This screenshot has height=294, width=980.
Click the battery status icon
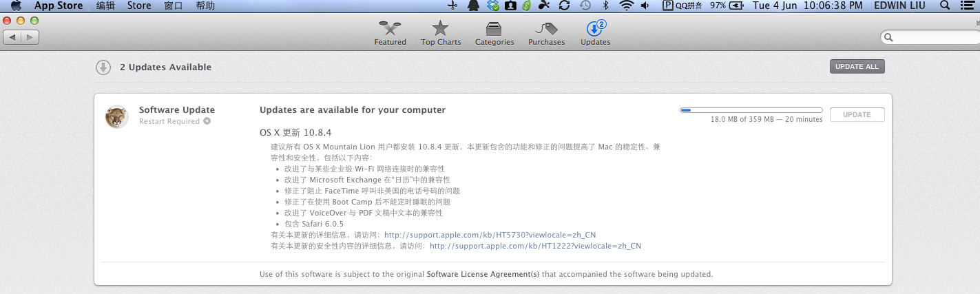click(x=737, y=6)
